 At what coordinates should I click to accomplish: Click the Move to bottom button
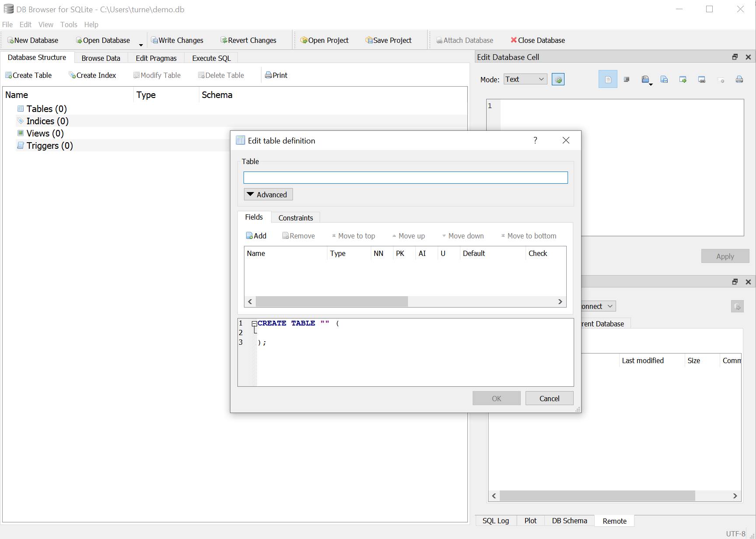click(x=529, y=235)
